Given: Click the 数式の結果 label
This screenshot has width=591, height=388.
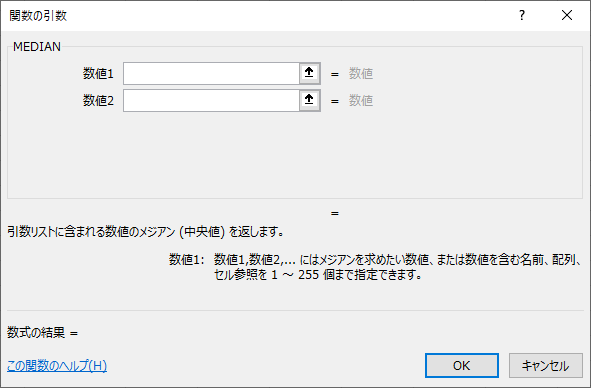Looking at the screenshot, I should coord(36,332).
